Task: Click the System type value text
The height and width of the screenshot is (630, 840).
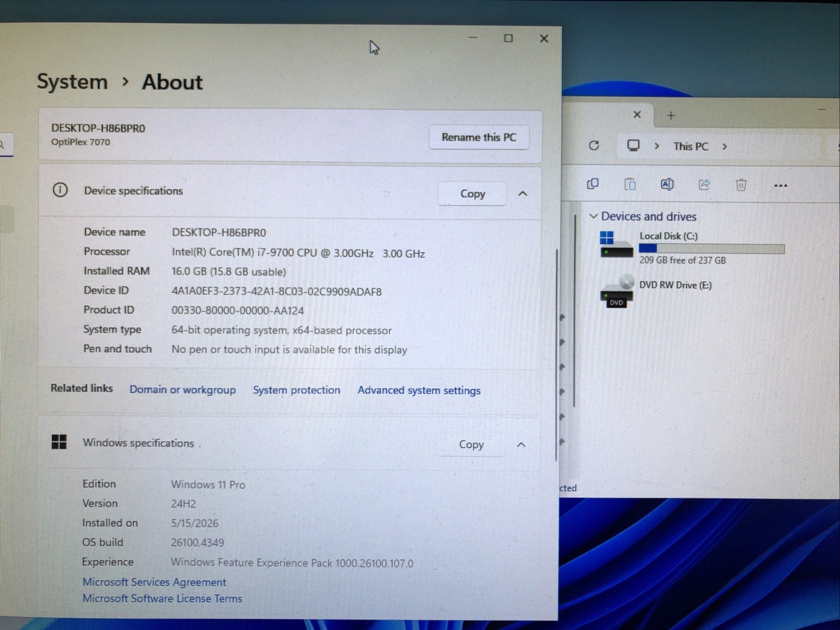Action: click(282, 331)
